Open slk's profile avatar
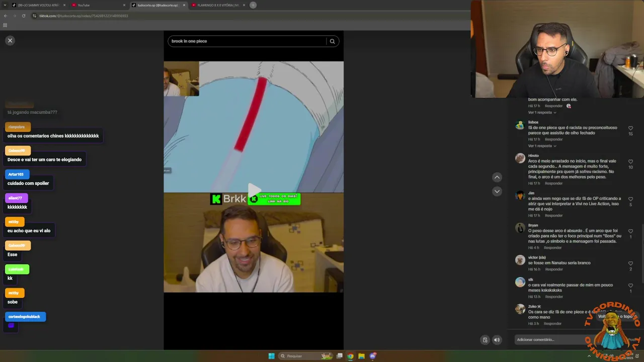644x362 pixels. click(520, 282)
